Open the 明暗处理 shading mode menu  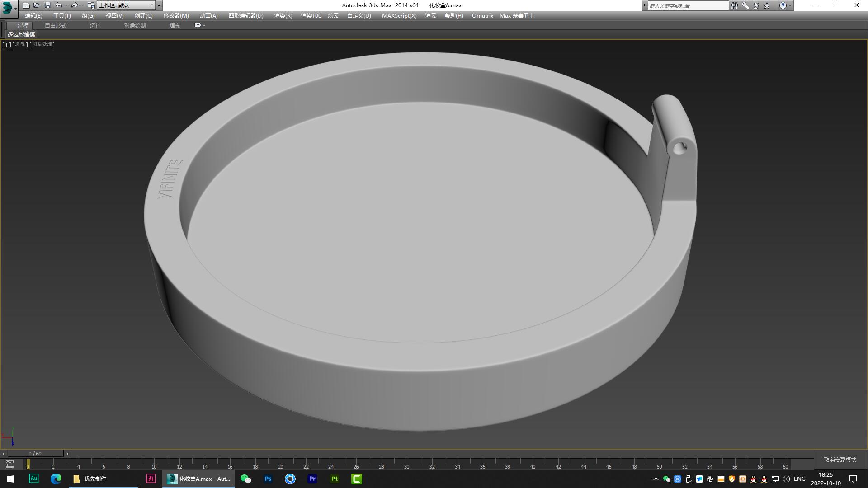pyautogui.click(x=42, y=44)
